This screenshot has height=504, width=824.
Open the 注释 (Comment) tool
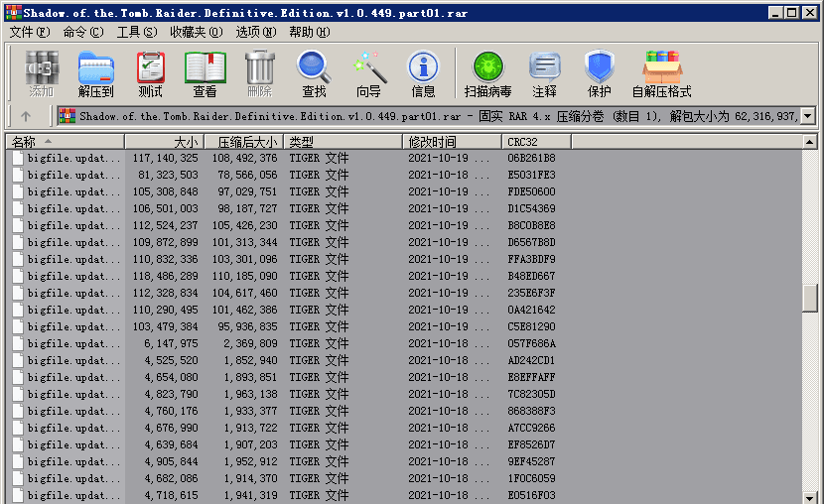point(544,73)
